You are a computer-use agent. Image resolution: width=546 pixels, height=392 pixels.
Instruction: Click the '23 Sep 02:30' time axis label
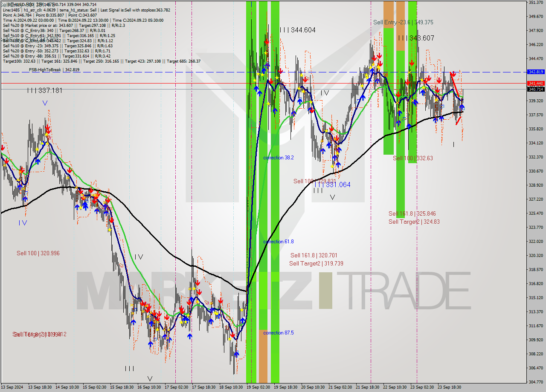[x=422, y=387]
